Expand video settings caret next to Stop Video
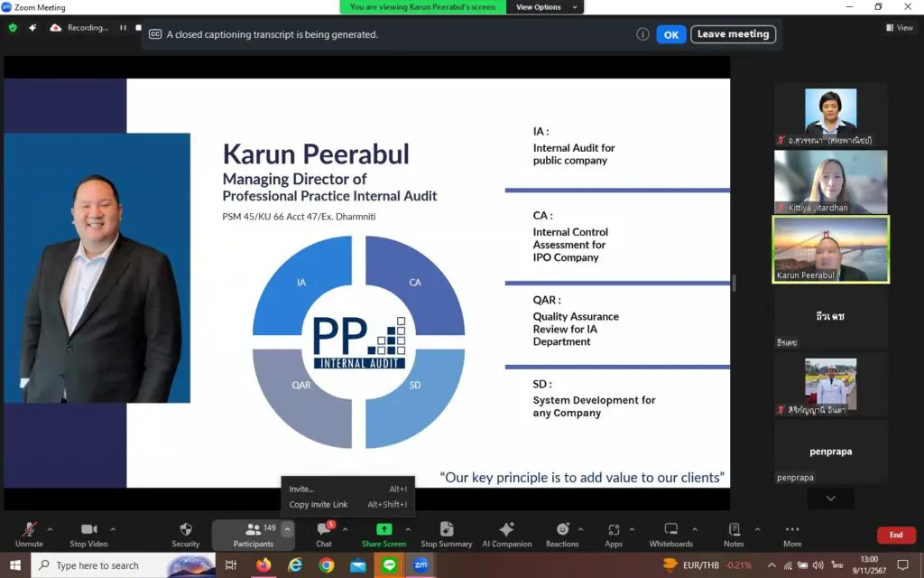 pyautogui.click(x=113, y=529)
